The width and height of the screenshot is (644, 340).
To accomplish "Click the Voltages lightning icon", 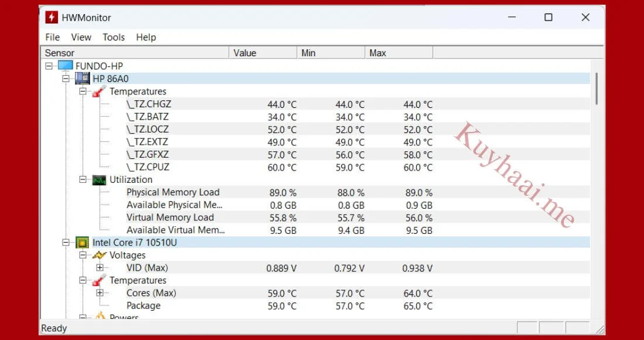I will (x=100, y=256).
